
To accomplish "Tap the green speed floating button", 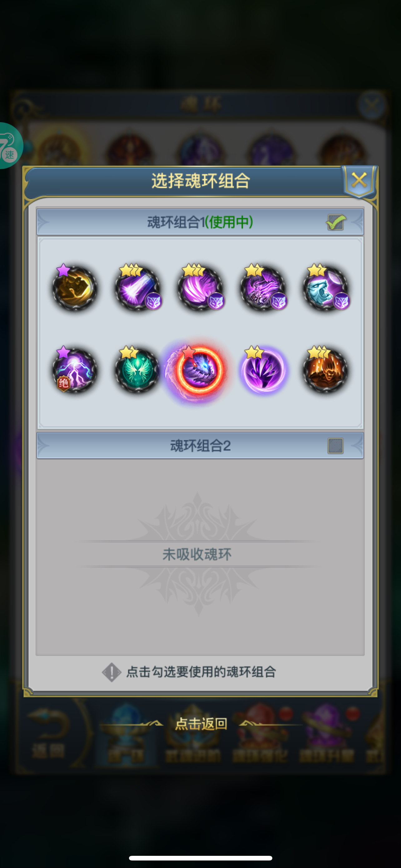I will [x=9, y=146].
